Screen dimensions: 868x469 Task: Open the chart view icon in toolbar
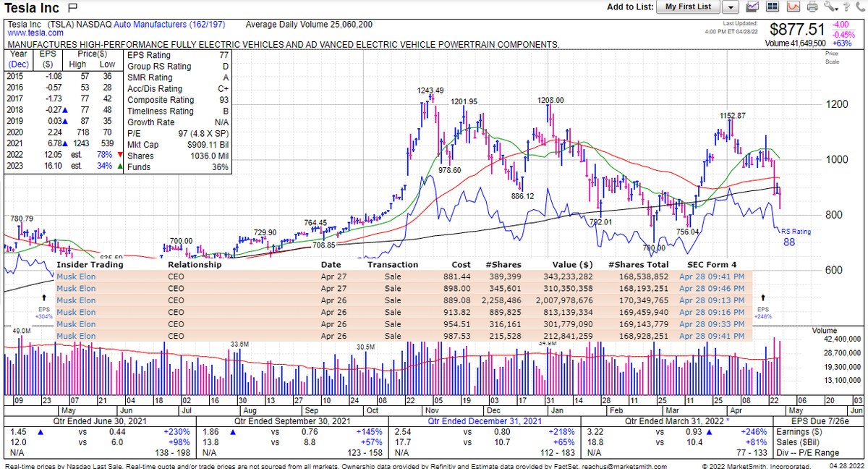click(752, 7)
